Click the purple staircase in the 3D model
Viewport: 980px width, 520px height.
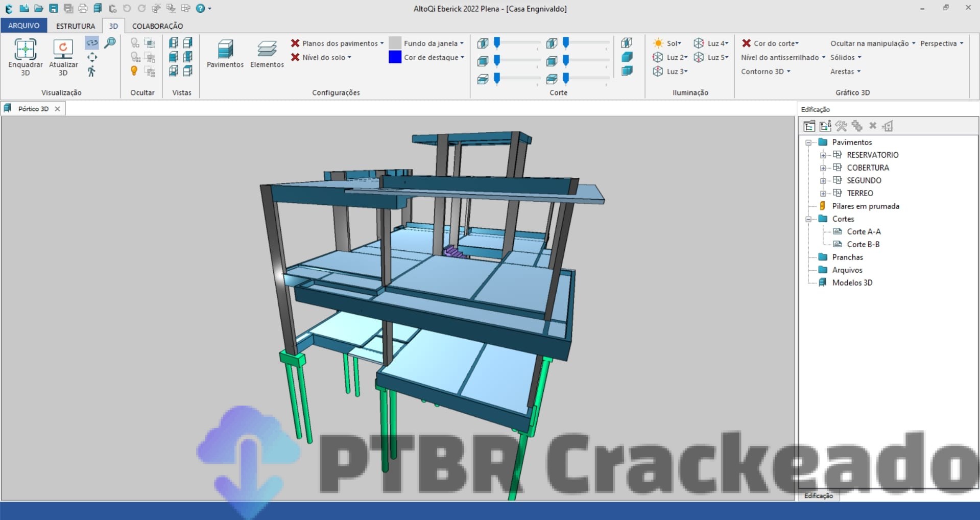[x=454, y=251]
